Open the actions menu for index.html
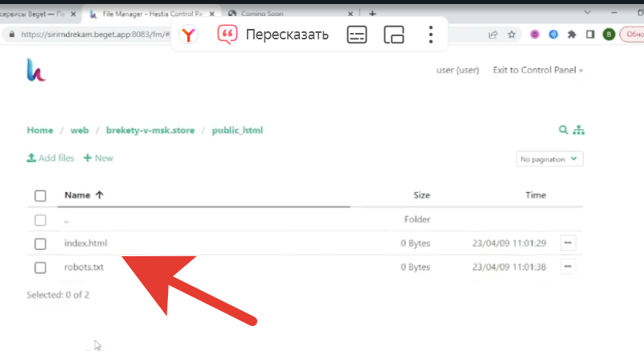 (568, 243)
